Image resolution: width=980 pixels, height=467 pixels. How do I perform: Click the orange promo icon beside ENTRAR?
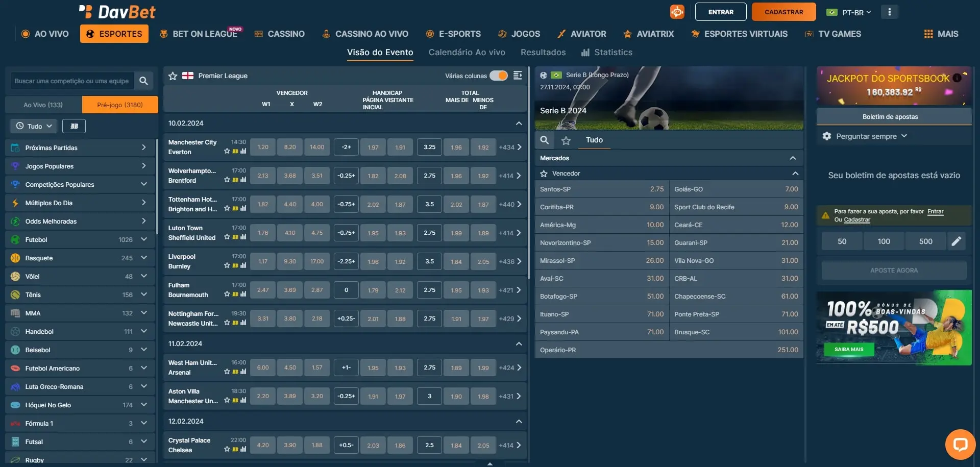click(x=677, y=12)
